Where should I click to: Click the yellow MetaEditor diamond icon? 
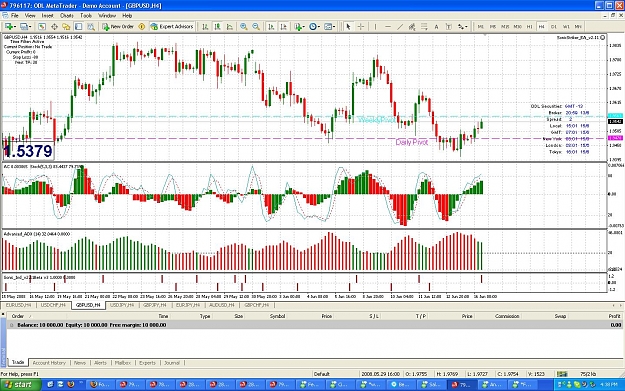[142, 26]
